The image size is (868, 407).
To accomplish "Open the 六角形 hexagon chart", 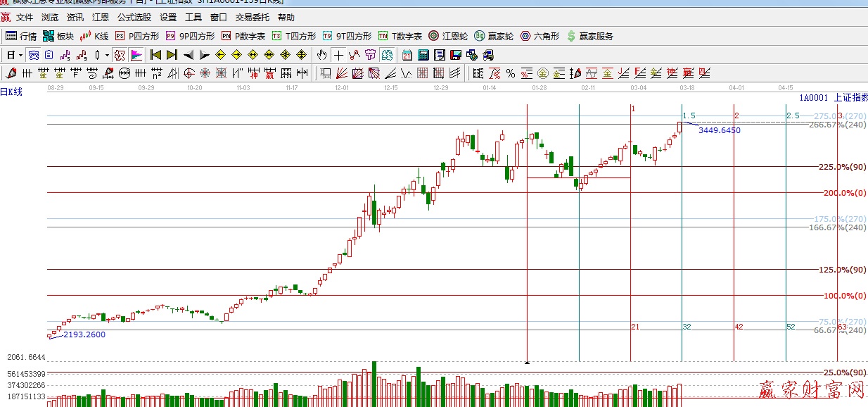I will pyautogui.click(x=540, y=36).
